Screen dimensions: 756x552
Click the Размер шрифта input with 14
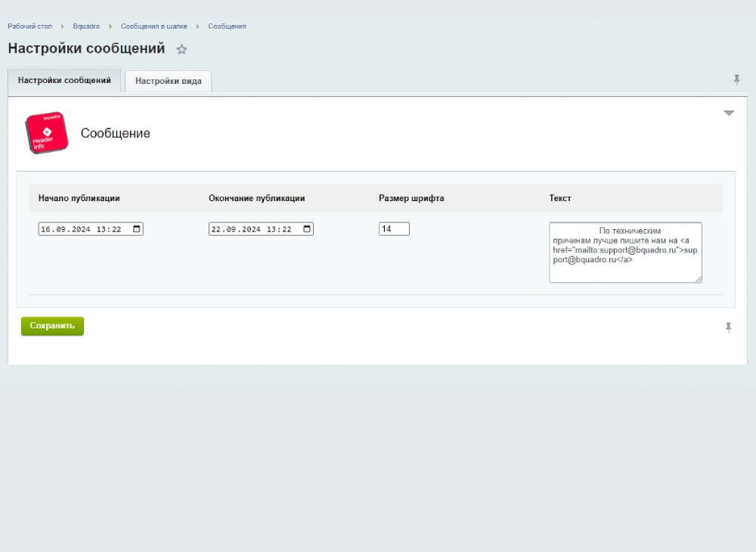[x=394, y=229]
